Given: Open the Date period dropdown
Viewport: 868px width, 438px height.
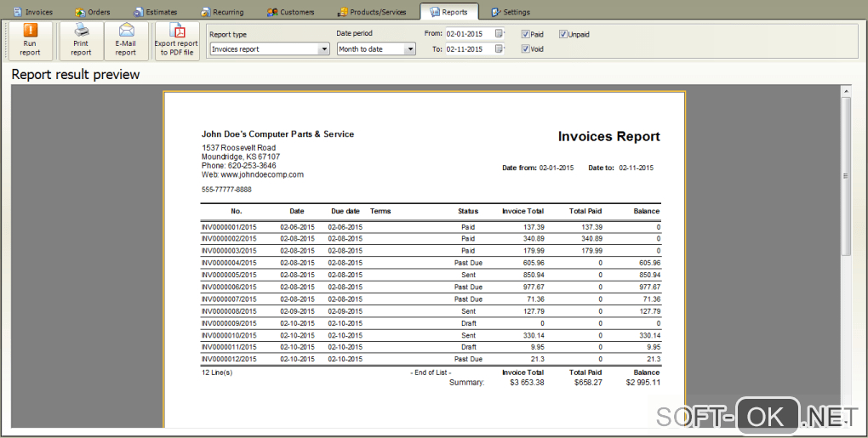Looking at the screenshot, I should 410,49.
